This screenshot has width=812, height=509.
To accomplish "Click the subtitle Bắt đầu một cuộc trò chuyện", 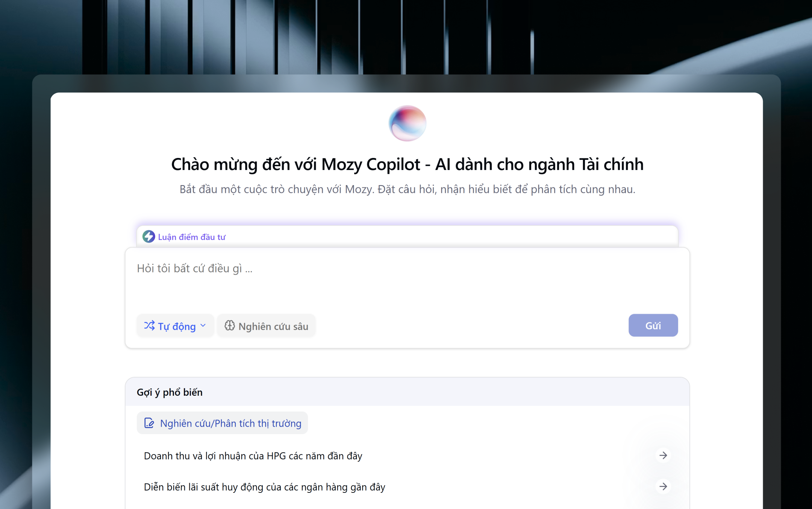I will tap(407, 189).
